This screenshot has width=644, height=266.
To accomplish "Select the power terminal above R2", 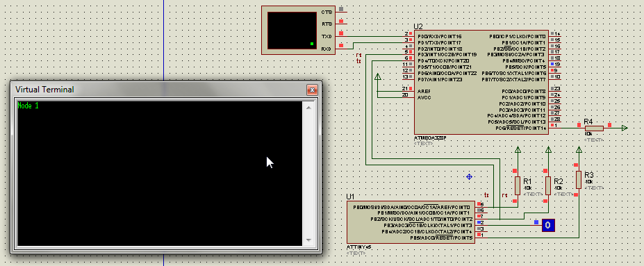I will click(x=548, y=150).
